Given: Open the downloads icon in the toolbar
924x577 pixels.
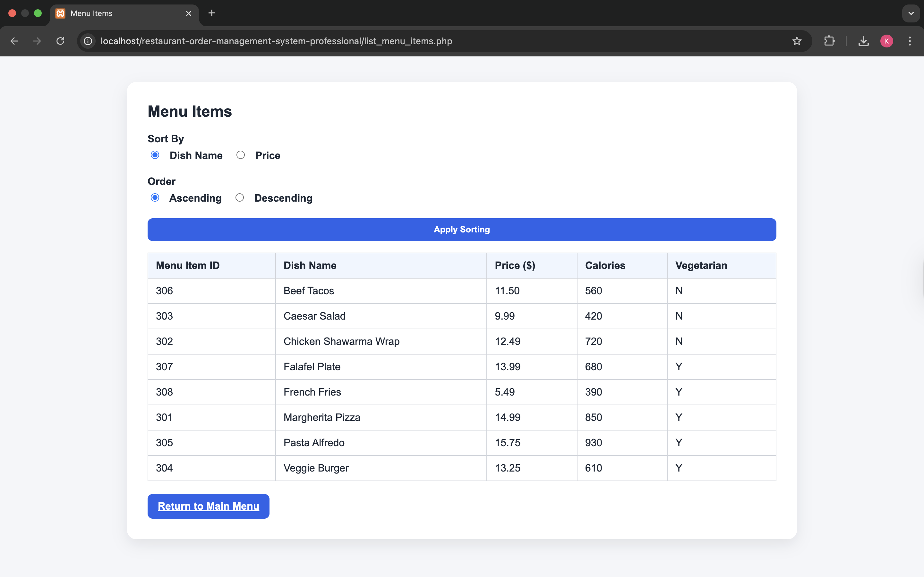Looking at the screenshot, I should (x=863, y=41).
